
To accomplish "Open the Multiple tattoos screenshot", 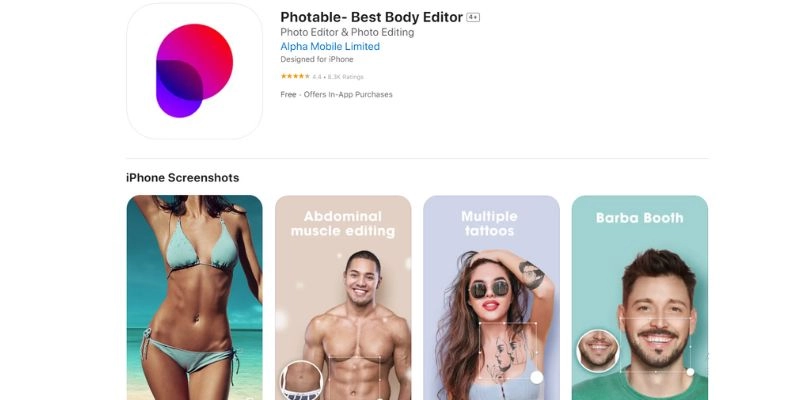I will pos(491,297).
